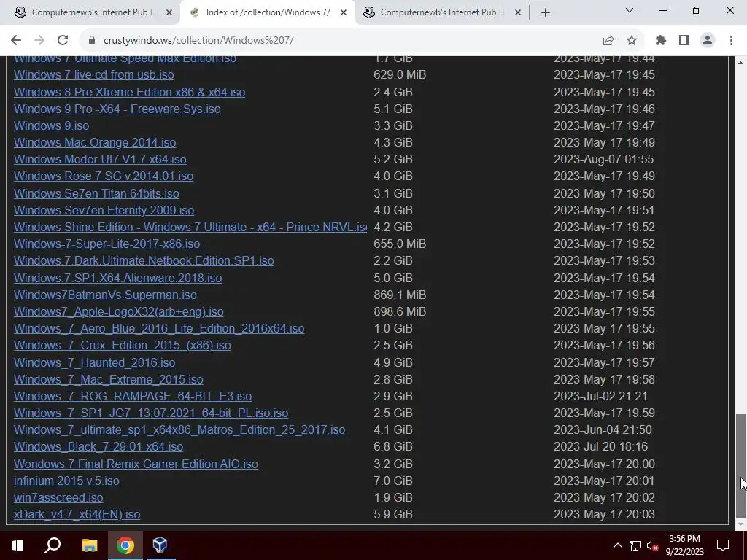Open Chrome's three-dot menu
The width and height of the screenshot is (747, 560).
coord(731,41)
